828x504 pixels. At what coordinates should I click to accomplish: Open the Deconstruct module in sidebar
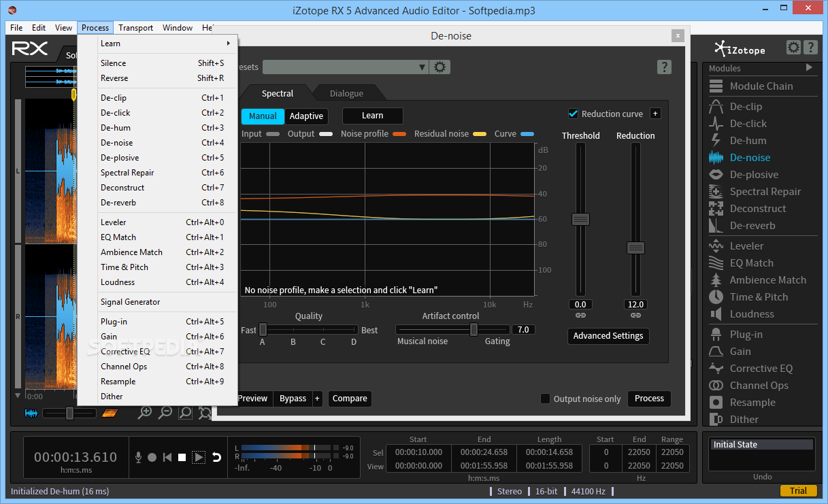(747, 209)
